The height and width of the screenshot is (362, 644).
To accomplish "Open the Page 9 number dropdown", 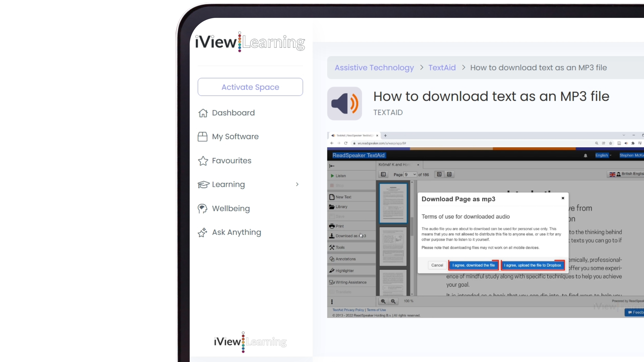I will (410, 175).
